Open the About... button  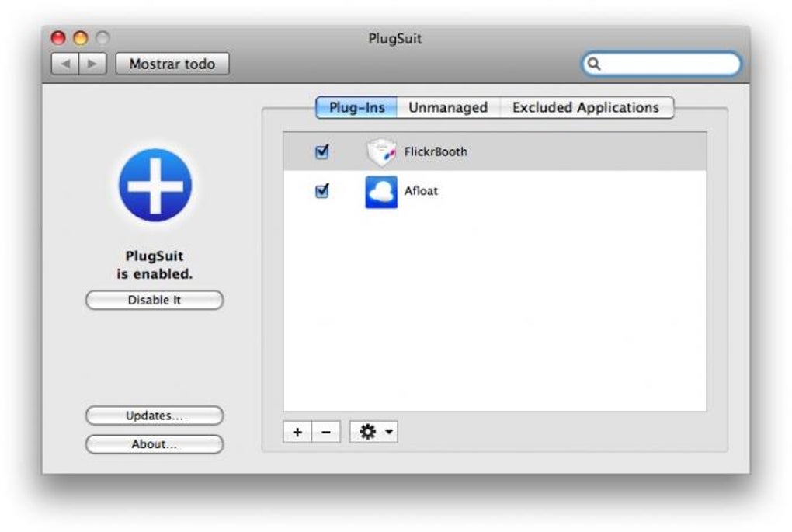point(154,444)
